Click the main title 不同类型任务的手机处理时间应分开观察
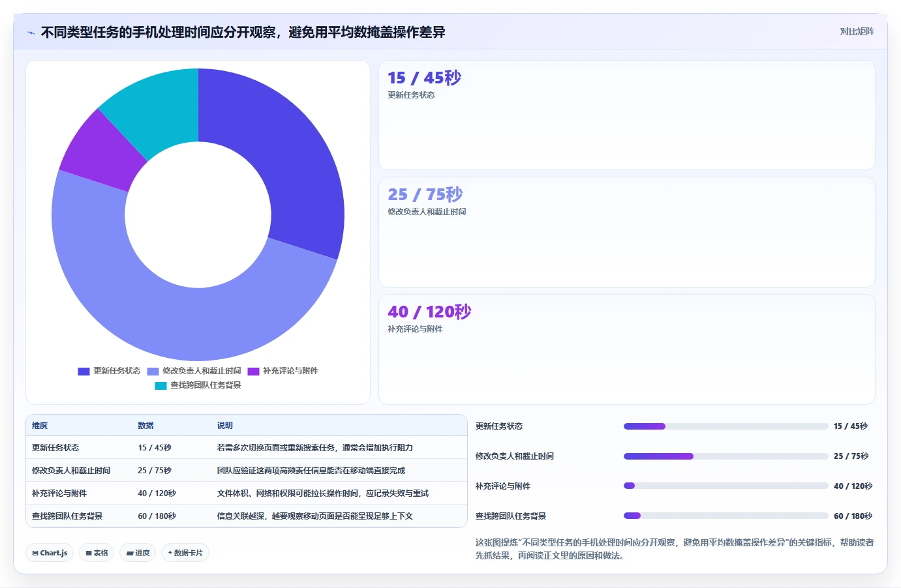 [243, 33]
